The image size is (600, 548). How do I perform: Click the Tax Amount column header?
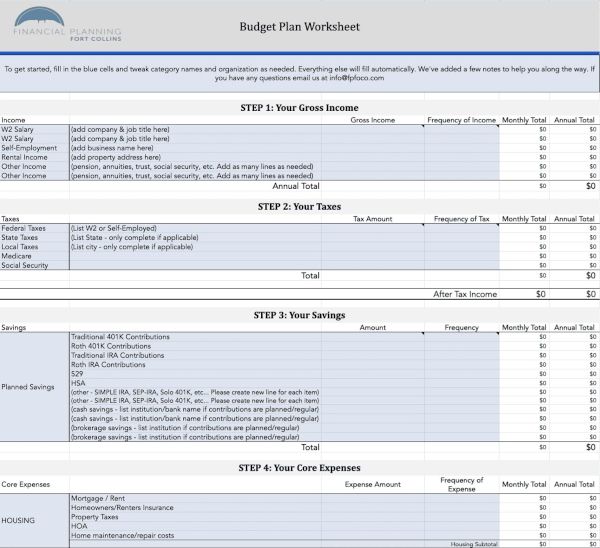(x=372, y=219)
